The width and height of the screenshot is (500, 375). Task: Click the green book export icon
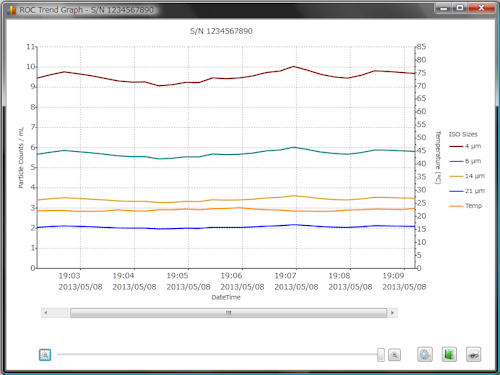(x=449, y=354)
